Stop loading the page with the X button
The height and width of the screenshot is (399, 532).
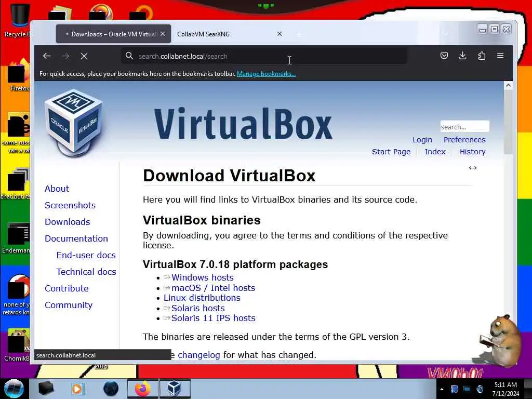pyautogui.click(x=84, y=56)
